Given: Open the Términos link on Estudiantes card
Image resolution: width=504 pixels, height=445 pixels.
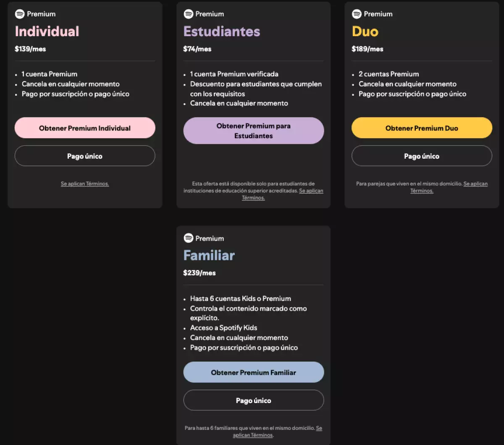Looking at the screenshot, I should tap(253, 198).
